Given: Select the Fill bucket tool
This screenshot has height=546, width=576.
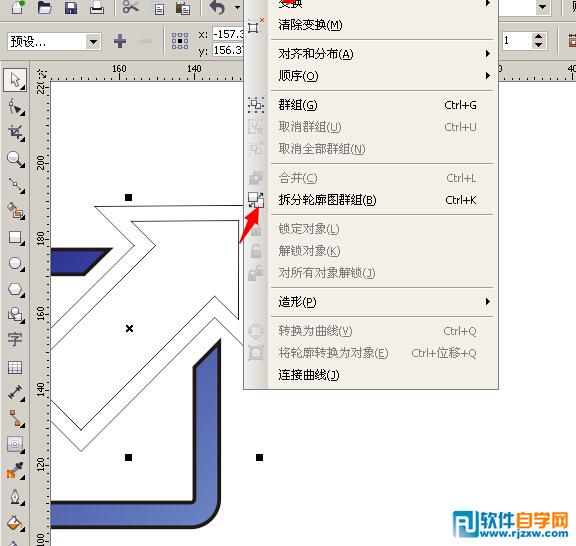Looking at the screenshot, I should pyautogui.click(x=15, y=522).
